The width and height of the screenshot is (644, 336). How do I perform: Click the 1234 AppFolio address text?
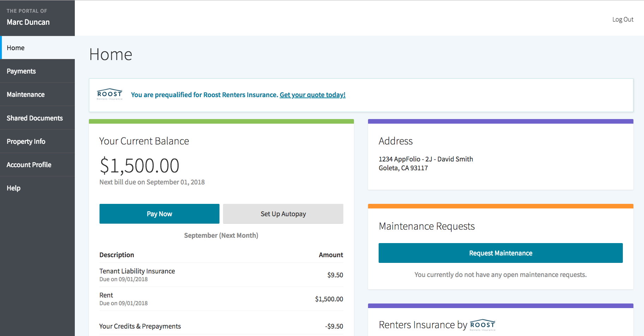click(426, 159)
